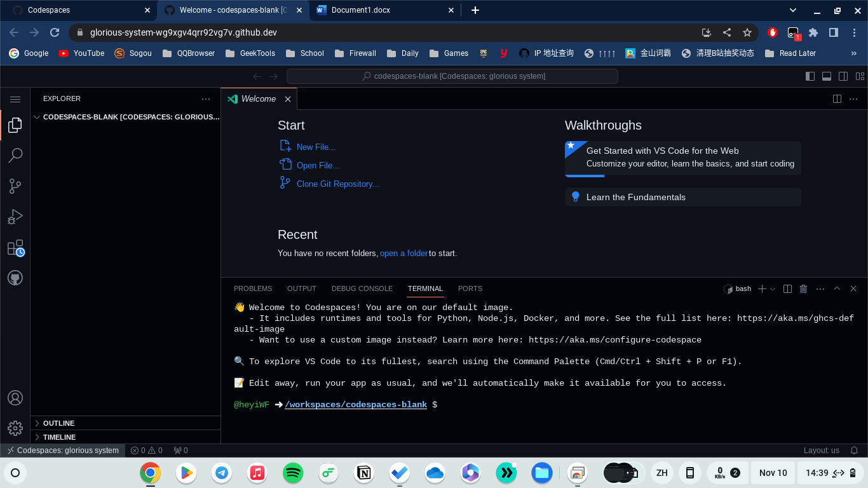Open the Files app from shelf
The width and height of the screenshot is (868, 488).
[x=541, y=473]
